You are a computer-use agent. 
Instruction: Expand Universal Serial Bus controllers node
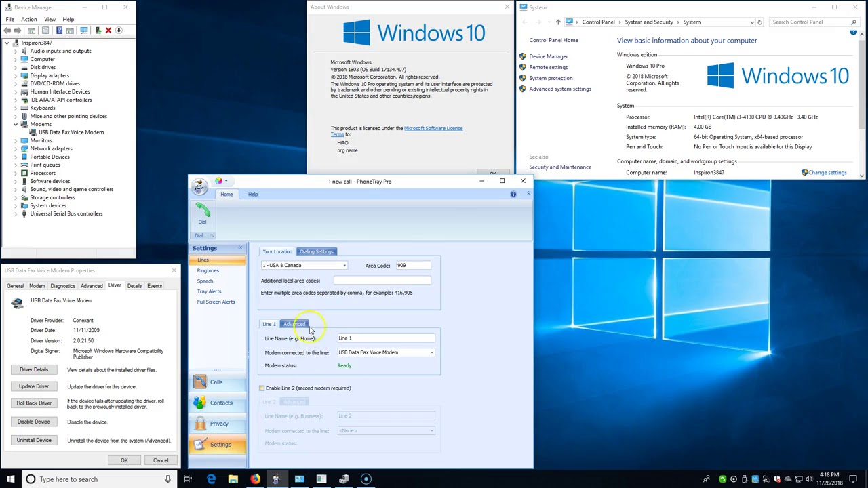pyautogui.click(x=16, y=214)
